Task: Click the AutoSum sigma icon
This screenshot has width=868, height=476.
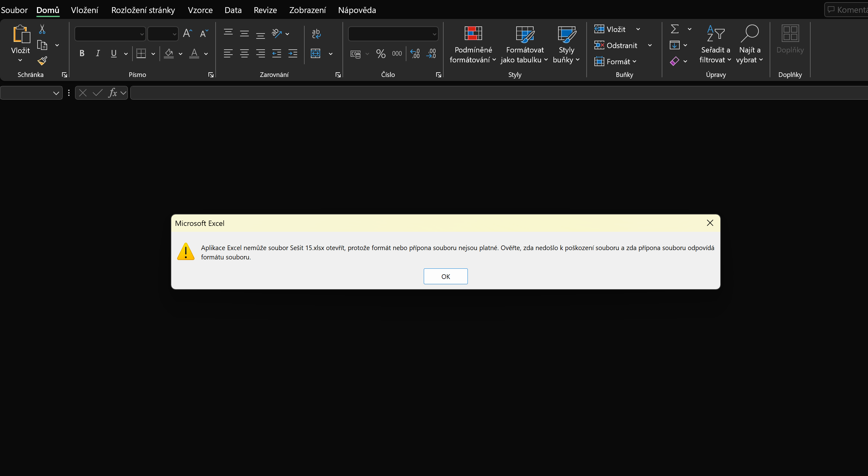Action: coord(675,29)
